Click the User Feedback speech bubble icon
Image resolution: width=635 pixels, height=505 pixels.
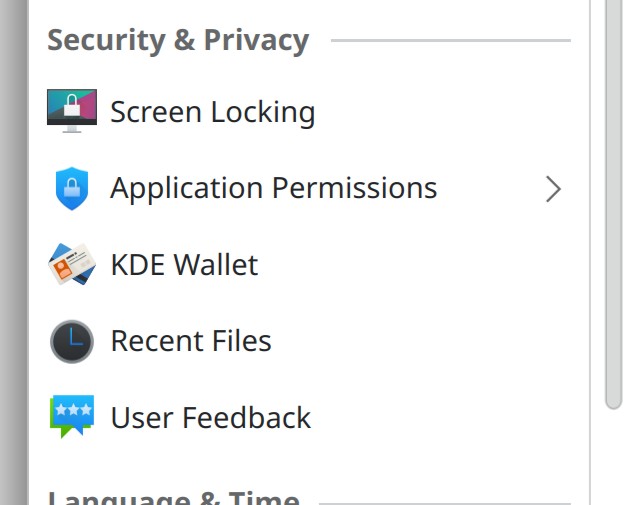[x=72, y=417]
